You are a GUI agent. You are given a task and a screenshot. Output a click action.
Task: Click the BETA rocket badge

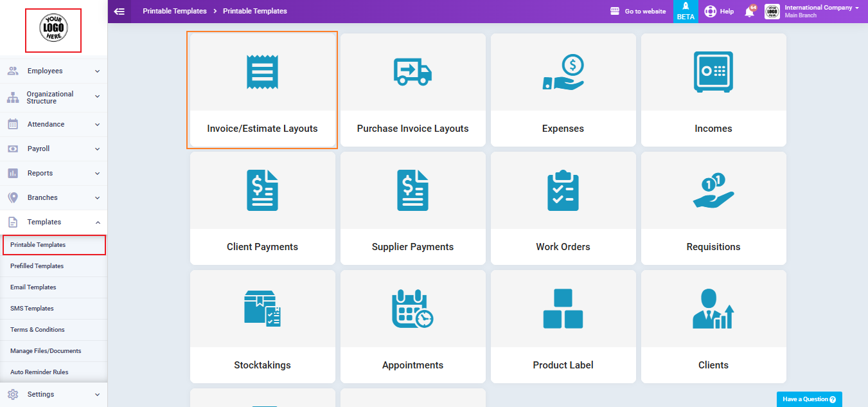[686, 12]
